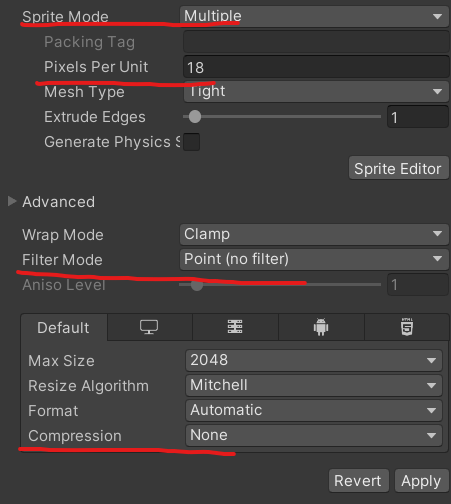The height and width of the screenshot is (504, 451).
Task: Click the Apply button
Action: tap(421, 481)
